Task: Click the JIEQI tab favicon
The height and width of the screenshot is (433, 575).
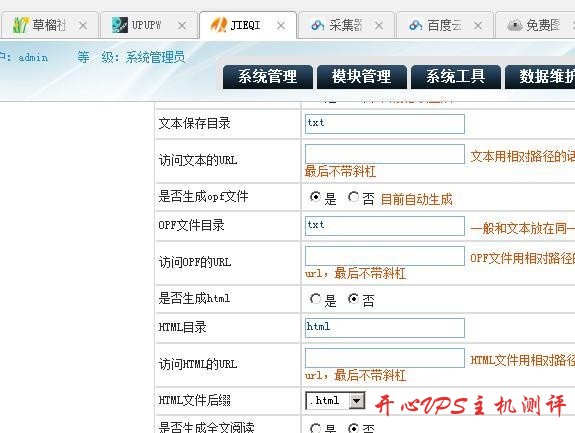Action: [219, 25]
